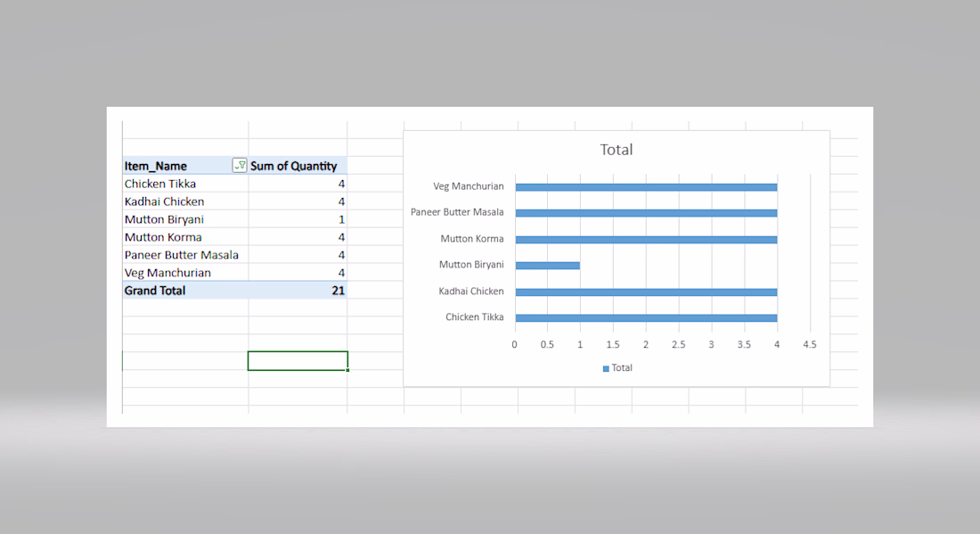The image size is (980, 534).
Task: Click the Paneer Butter Masala axis label
Action: pyautogui.click(x=457, y=212)
